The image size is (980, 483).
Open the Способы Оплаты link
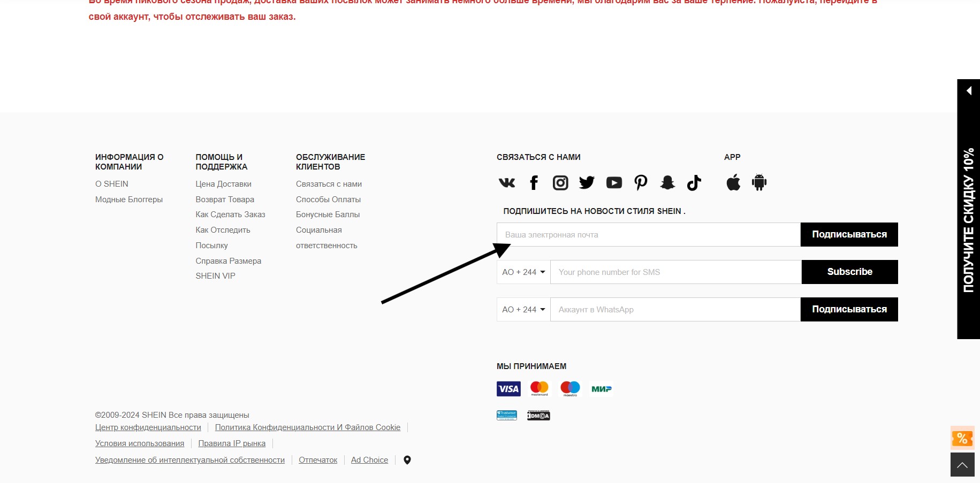point(328,200)
